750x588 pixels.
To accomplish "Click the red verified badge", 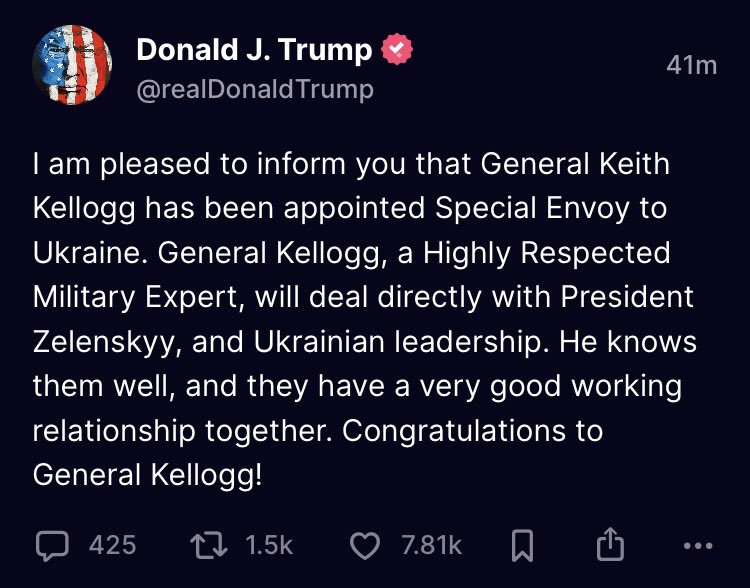I will click(x=398, y=49).
